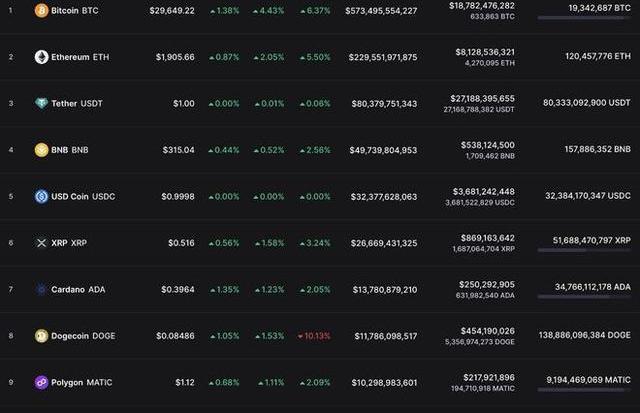Open the Bitcoin BTC name link

click(74, 10)
